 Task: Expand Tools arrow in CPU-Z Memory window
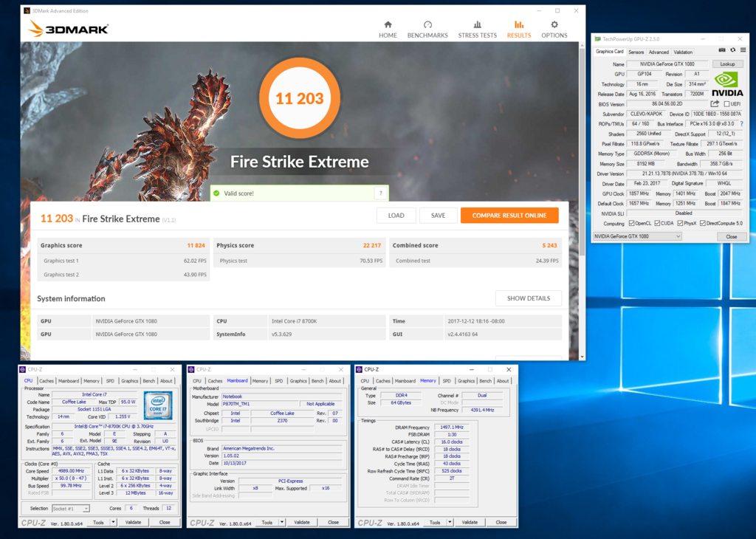coord(450,522)
